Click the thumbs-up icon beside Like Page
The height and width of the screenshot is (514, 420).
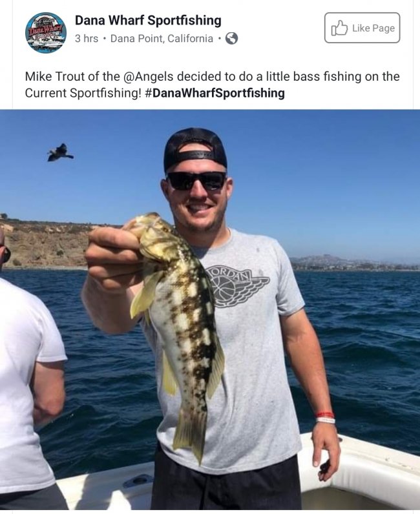tap(339, 28)
